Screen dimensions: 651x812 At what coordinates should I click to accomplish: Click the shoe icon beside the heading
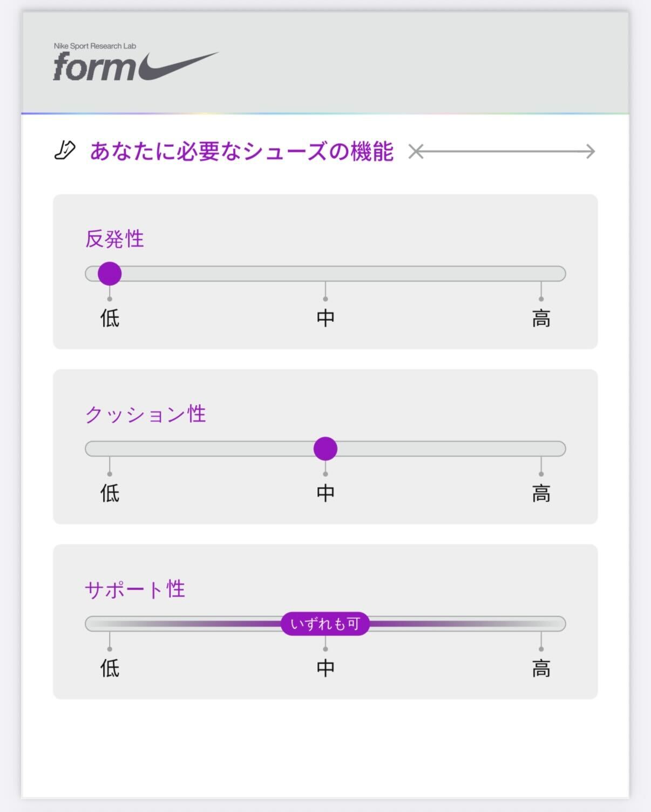pos(65,151)
